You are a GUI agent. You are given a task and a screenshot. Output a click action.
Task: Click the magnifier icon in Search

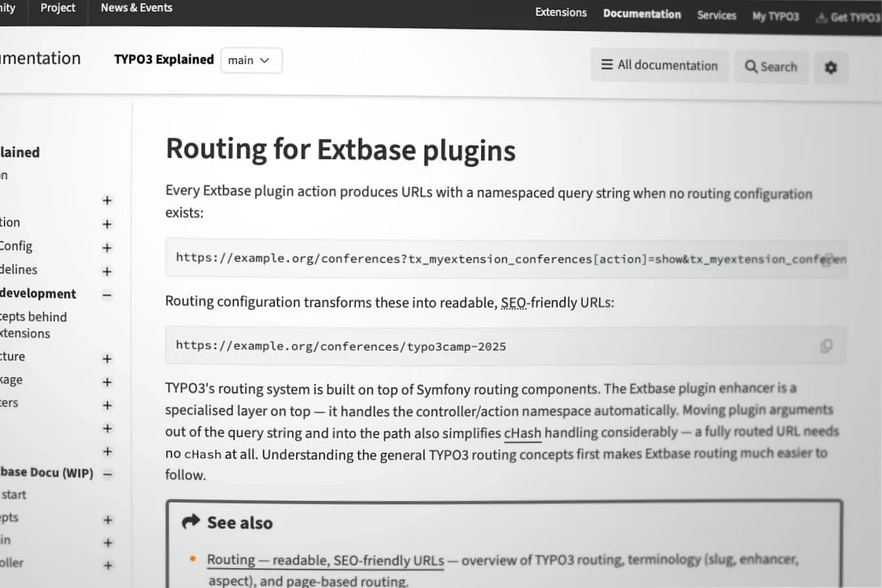[x=751, y=66]
